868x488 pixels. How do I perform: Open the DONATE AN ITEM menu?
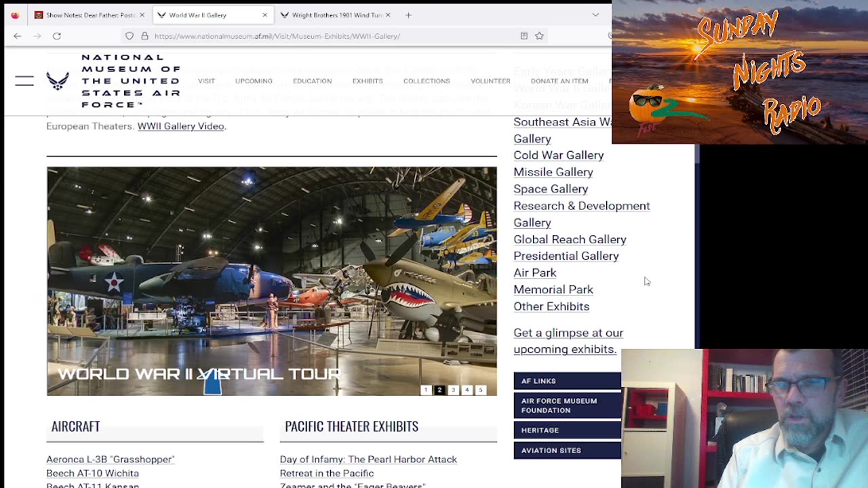click(559, 81)
